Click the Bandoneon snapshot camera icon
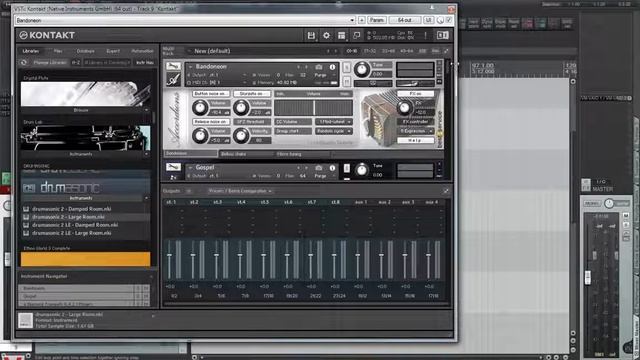 tap(319, 67)
